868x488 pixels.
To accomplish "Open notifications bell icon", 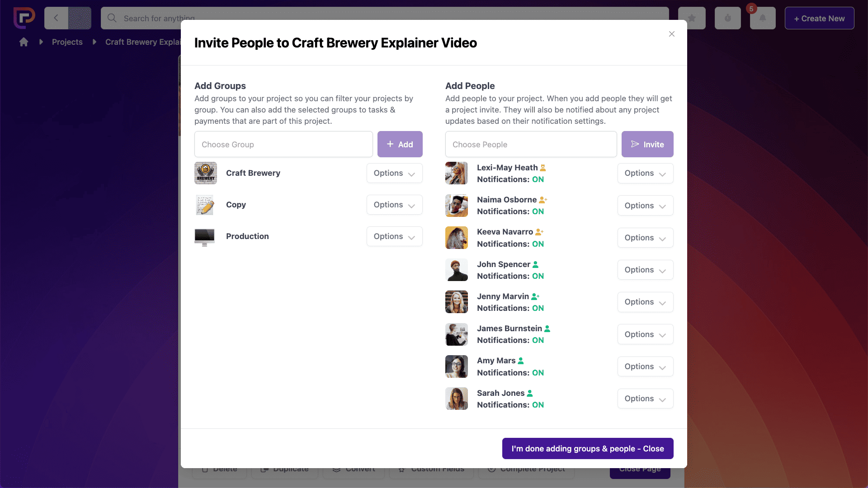I will pos(763,19).
